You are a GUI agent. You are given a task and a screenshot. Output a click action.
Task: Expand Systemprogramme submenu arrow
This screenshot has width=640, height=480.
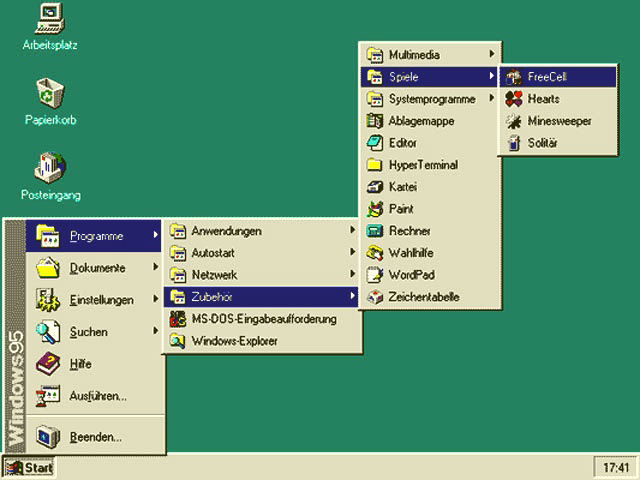coord(492,98)
